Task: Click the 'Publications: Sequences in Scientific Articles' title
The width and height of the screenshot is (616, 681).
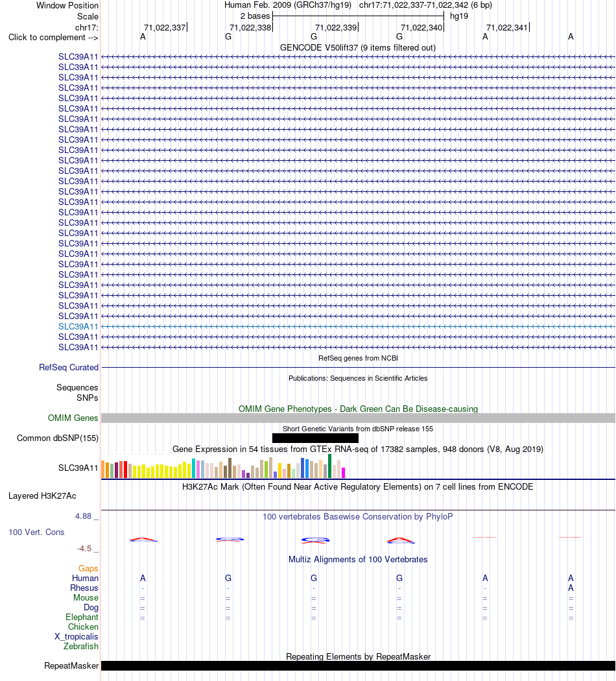Action: point(358,378)
